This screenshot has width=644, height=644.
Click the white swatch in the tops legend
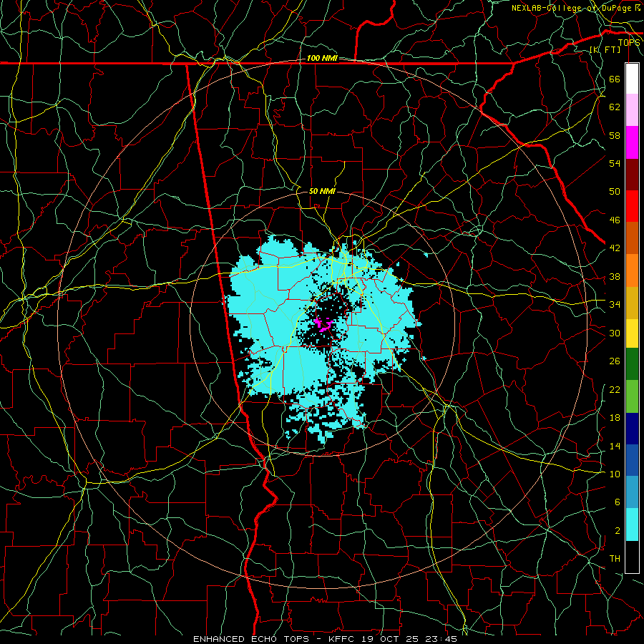632,79
